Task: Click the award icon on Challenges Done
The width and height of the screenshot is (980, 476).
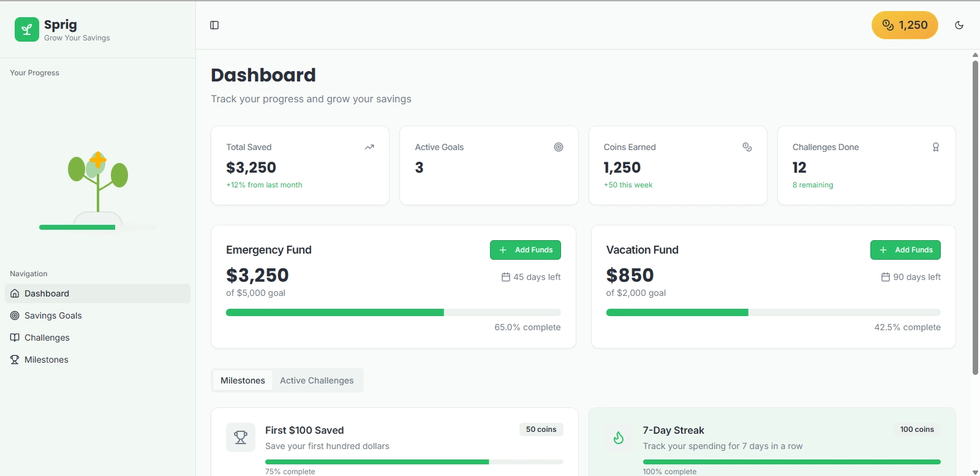Action: click(x=936, y=147)
